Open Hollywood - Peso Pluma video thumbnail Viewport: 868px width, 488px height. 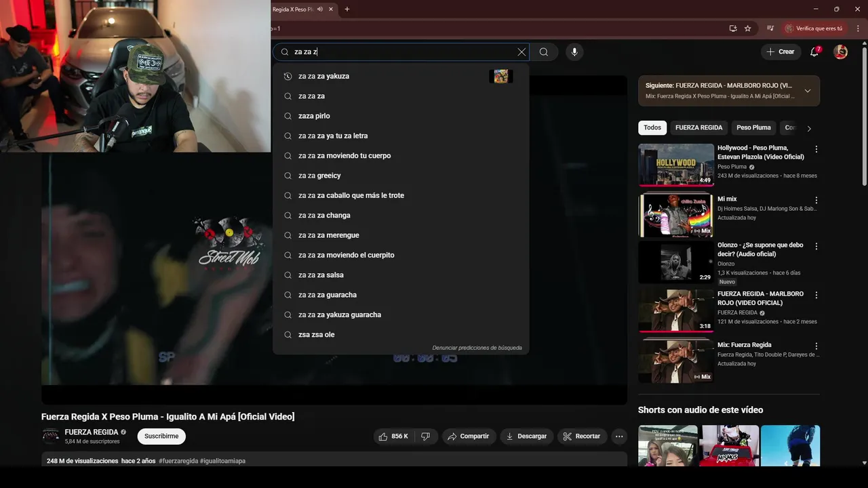point(676,164)
